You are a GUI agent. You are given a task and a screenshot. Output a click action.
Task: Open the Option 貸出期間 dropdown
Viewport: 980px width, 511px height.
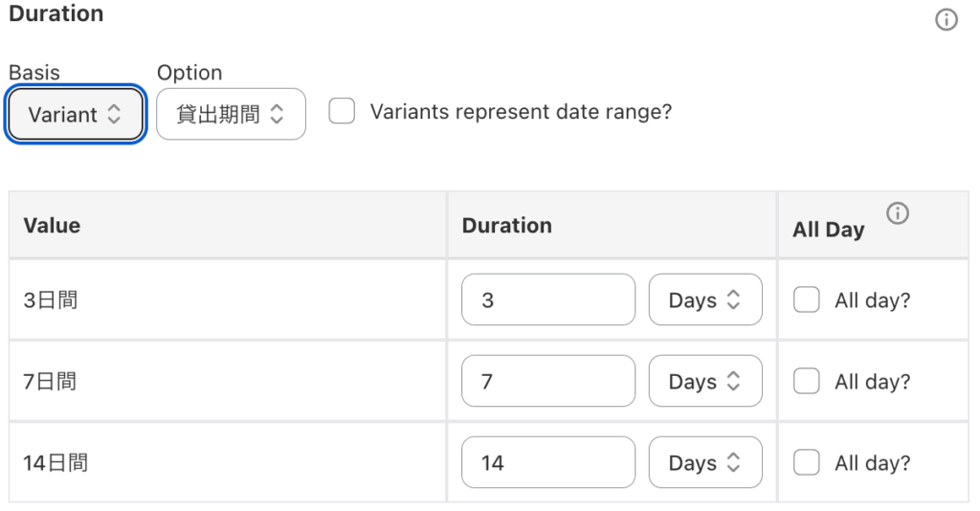(232, 114)
